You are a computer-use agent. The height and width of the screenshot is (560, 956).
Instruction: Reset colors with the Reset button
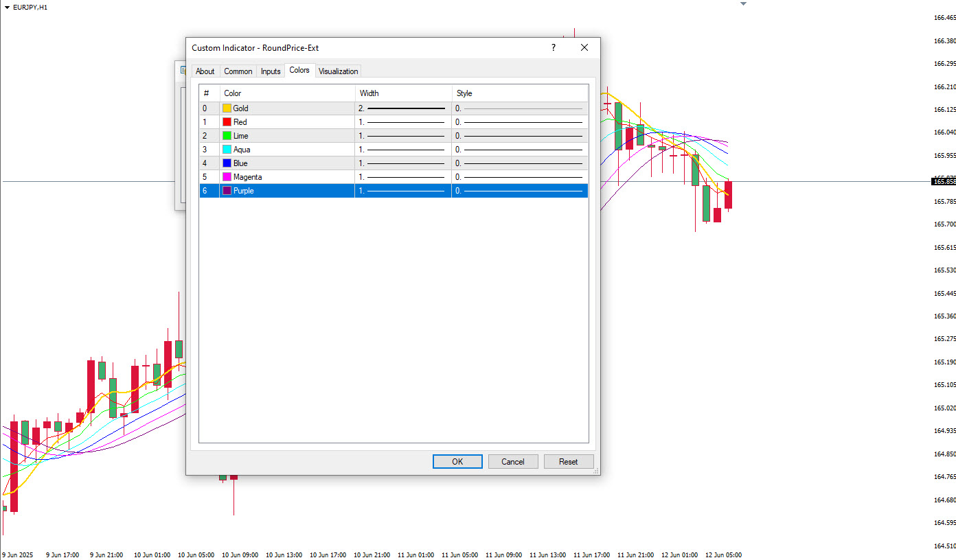pos(568,462)
